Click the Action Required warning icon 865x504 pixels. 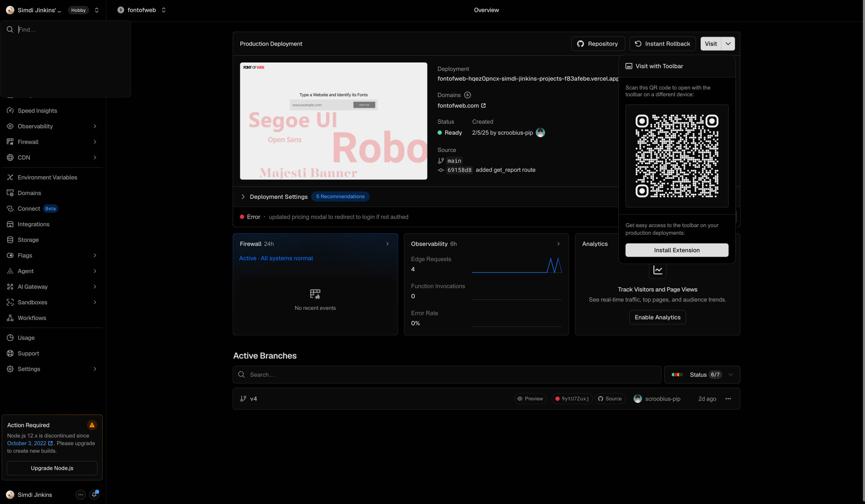click(x=92, y=425)
